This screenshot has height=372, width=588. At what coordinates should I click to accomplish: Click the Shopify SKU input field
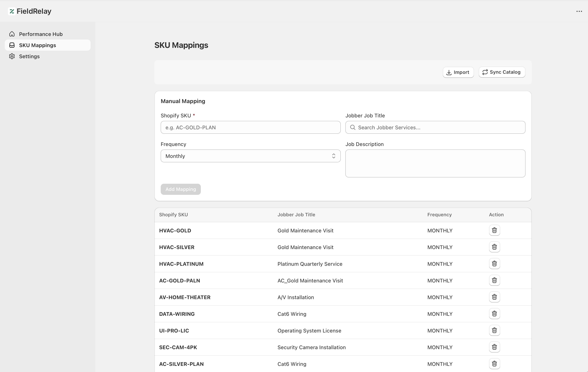[250, 128]
